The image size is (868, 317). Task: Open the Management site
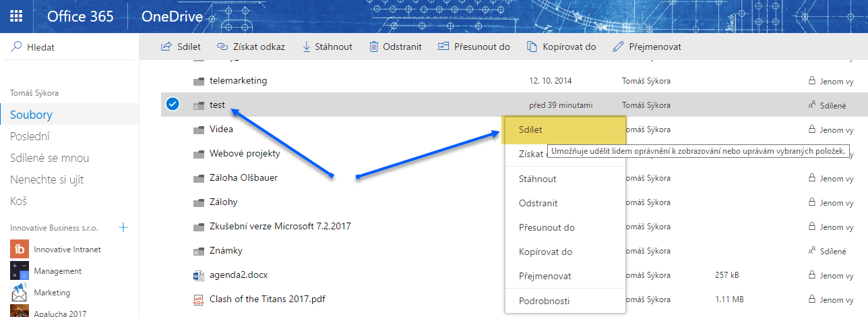click(x=58, y=271)
